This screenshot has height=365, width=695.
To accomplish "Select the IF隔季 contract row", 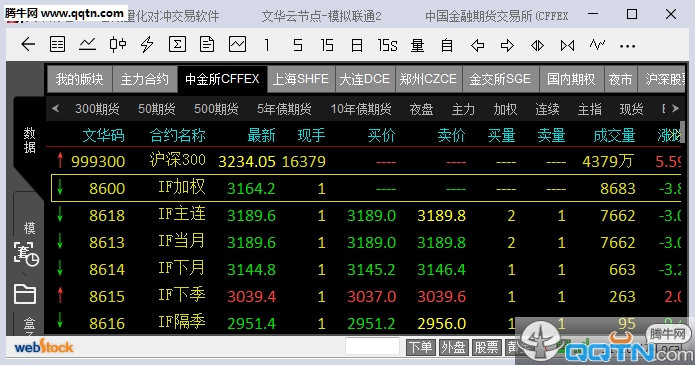I will [x=366, y=323].
